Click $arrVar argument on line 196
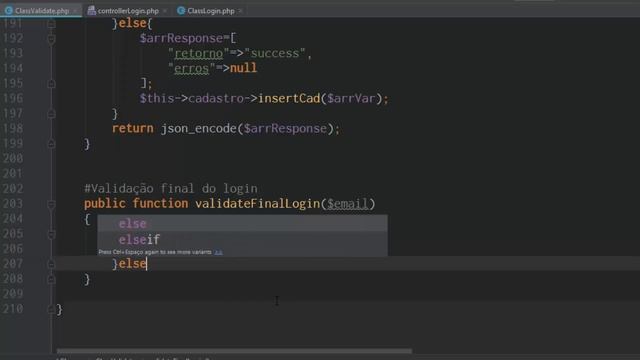Image resolution: width=640 pixels, height=360 pixels. pos(351,98)
